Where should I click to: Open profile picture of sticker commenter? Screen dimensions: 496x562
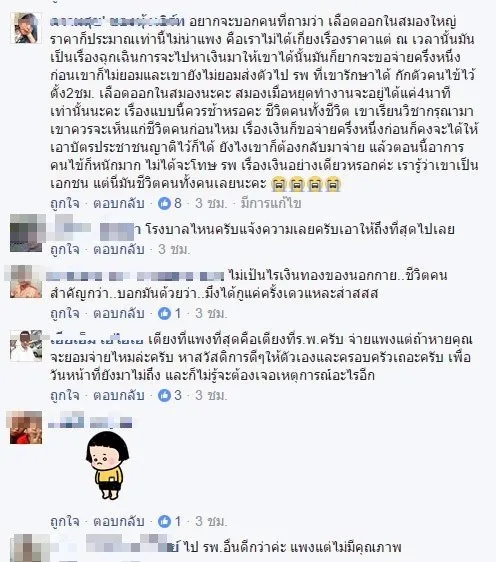point(26,427)
